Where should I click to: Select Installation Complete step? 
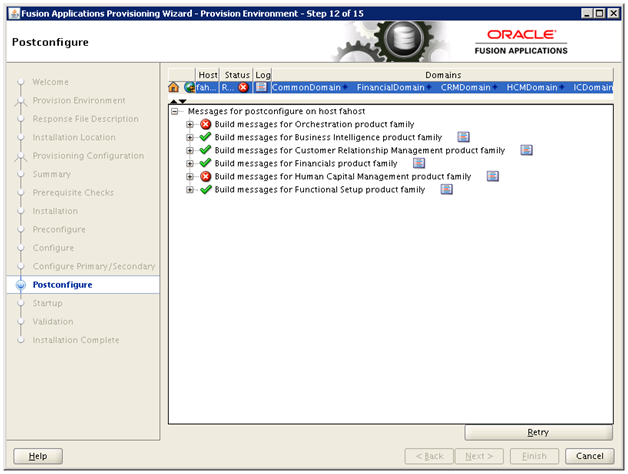click(x=76, y=340)
